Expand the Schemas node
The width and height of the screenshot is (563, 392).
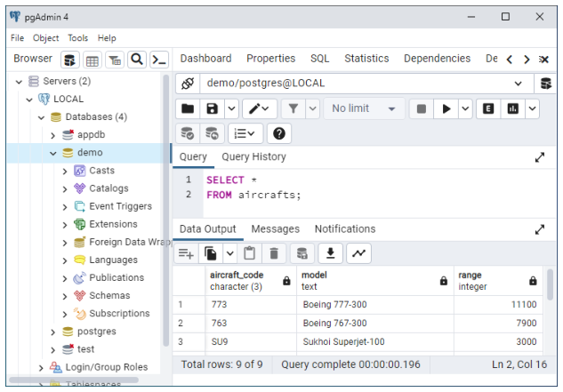click(65, 296)
